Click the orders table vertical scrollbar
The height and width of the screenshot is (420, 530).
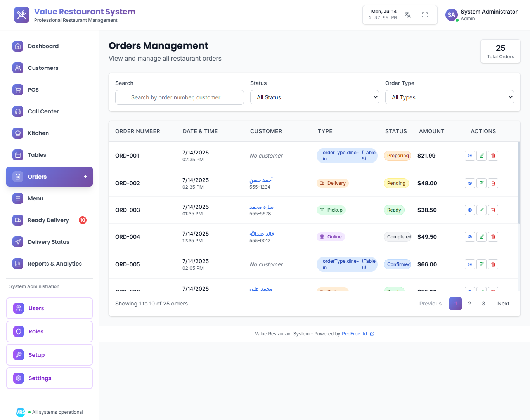(519, 182)
